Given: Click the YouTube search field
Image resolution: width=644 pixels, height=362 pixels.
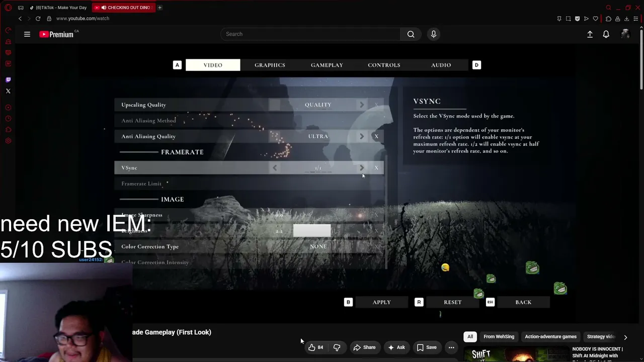Looking at the screenshot, I should [310, 34].
